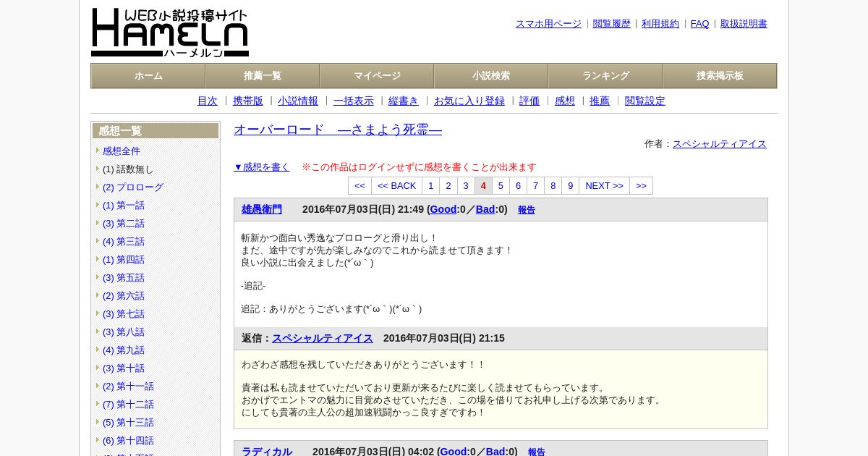Open スペシャルティアイス link in reply header
The width and height of the screenshot is (868, 456).
(x=323, y=338)
